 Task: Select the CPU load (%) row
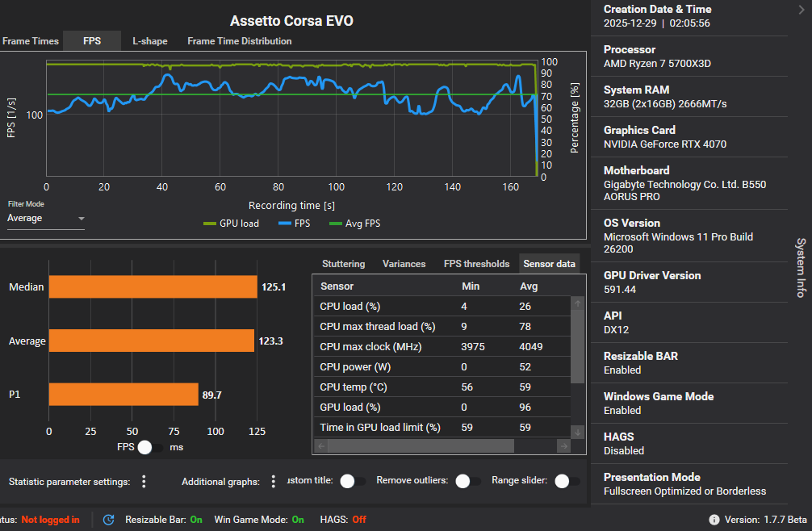442,307
